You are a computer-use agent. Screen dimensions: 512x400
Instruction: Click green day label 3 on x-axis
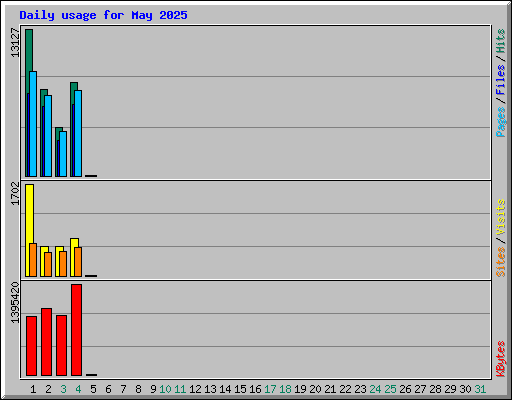tap(63, 389)
